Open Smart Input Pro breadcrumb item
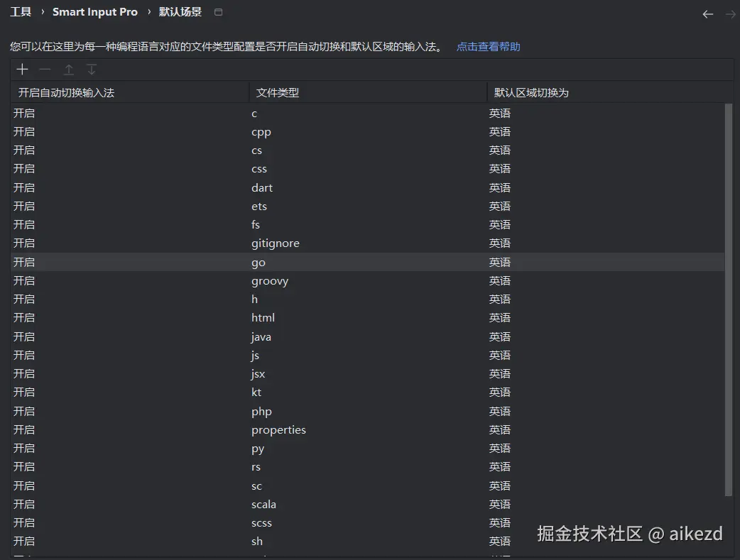 [x=95, y=11]
